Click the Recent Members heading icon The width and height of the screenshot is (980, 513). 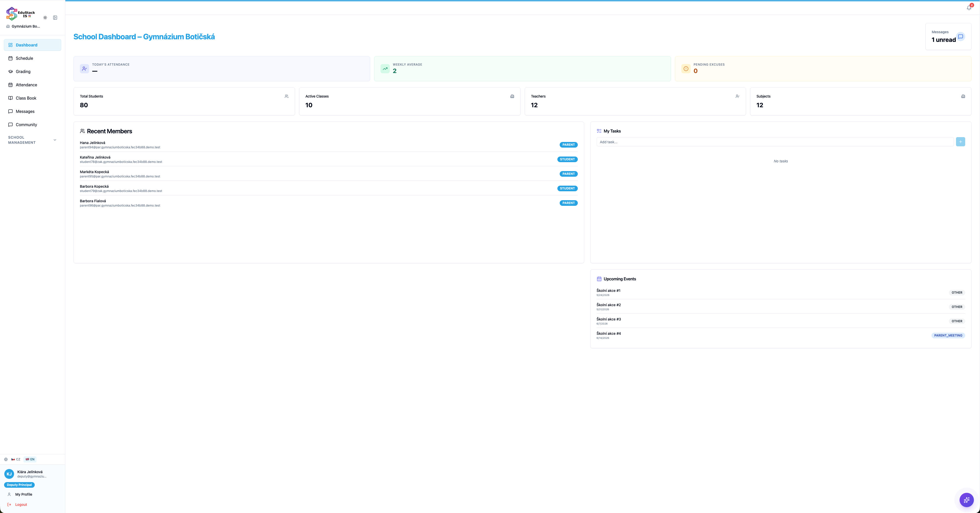pyautogui.click(x=82, y=131)
